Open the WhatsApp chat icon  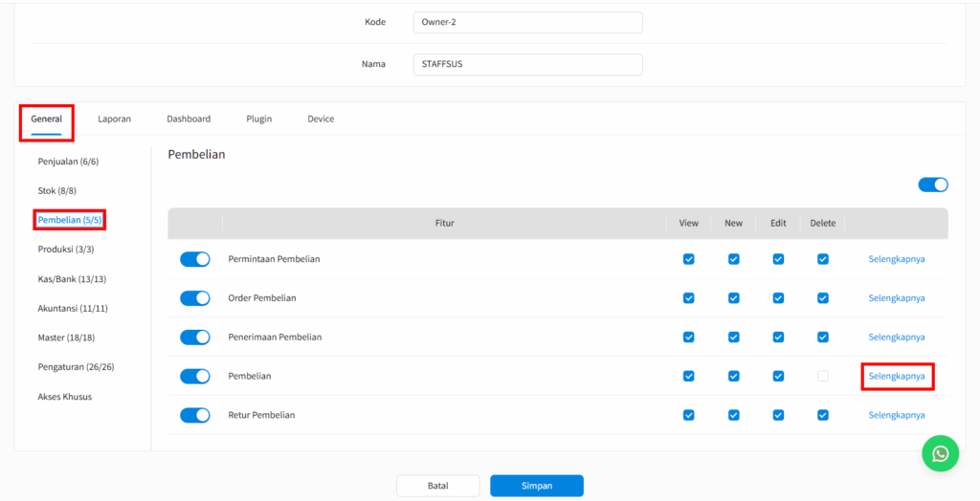point(940,454)
